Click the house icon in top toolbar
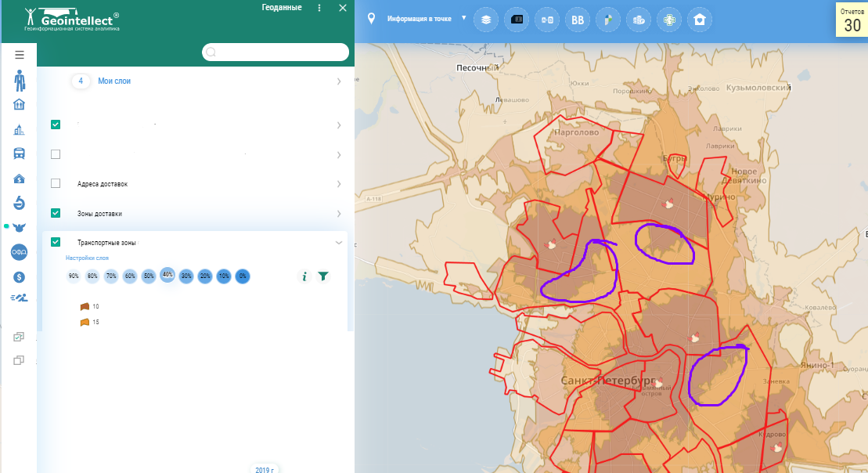The width and height of the screenshot is (868, 473). pyautogui.click(x=700, y=20)
